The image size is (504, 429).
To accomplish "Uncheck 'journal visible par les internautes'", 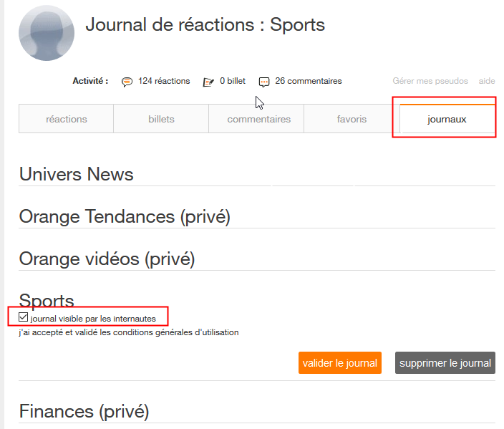I will (24, 317).
